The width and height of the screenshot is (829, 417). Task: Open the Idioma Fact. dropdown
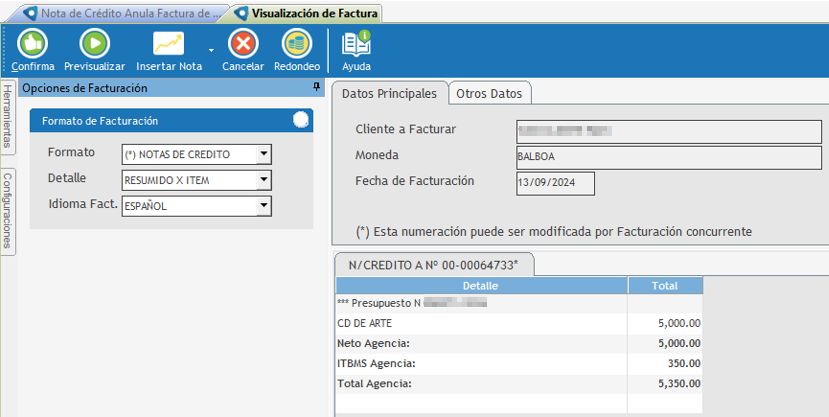[x=263, y=206]
